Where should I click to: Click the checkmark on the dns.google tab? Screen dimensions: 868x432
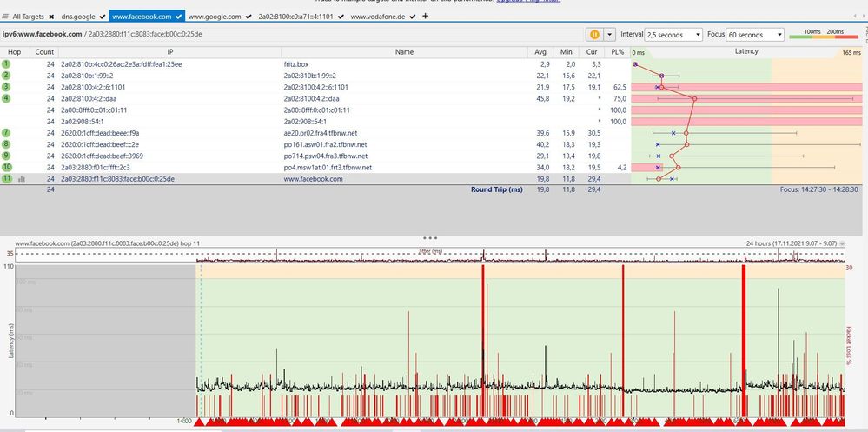point(103,17)
